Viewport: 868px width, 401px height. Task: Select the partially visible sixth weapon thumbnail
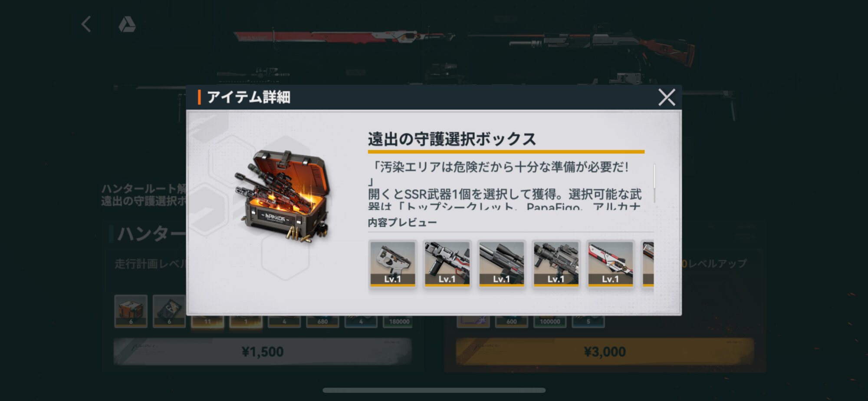click(x=648, y=264)
